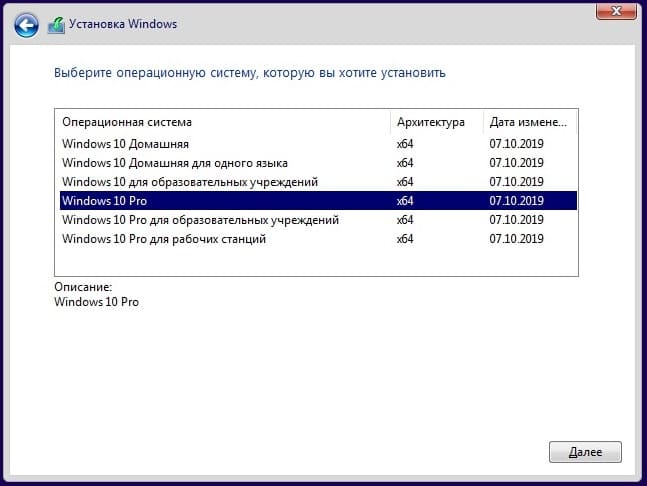Click the Установка Windows title text
The width and height of the screenshot is (647, 486).
pyautogui.click(x=123, y=24)
